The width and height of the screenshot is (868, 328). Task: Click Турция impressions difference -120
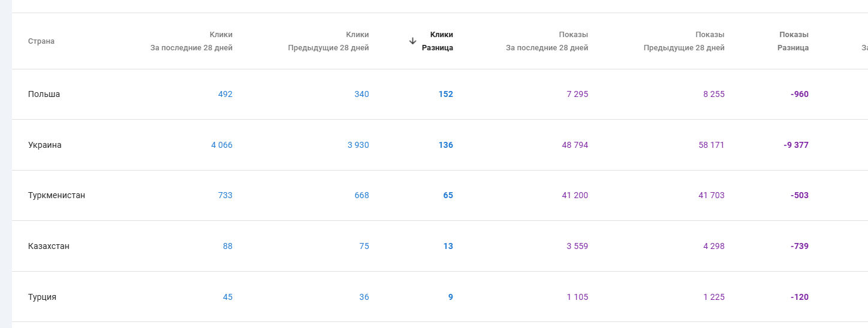[800, 297]
